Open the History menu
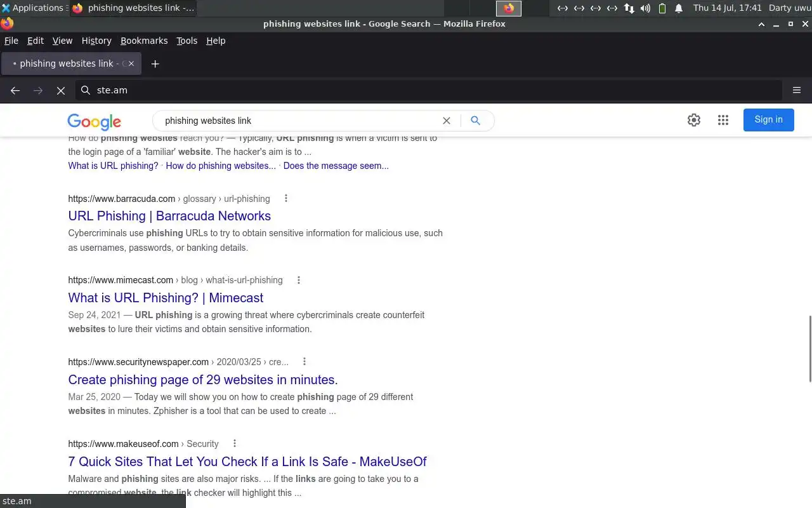812x508 pixels. [96, 41]
